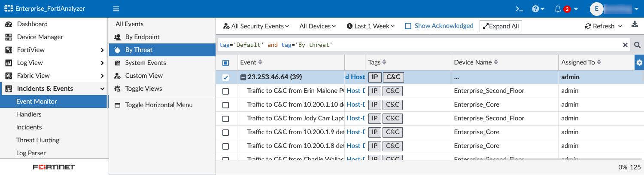
Task: Uncheck the 23.253.46.64 group row checkbox
Action: click(226, 77)
